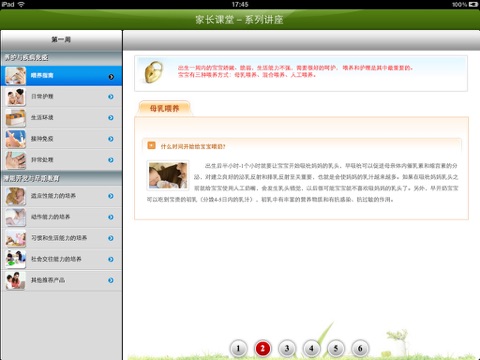Open the 异常处理 hand thumbnail
480x360 pixels.
click(16, 160)
